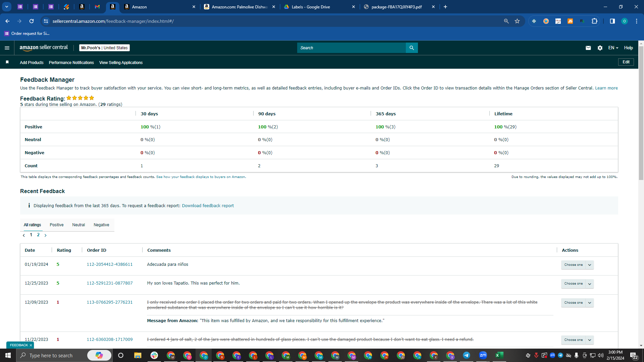Click the Windows taskbar search box

point(64,355)
